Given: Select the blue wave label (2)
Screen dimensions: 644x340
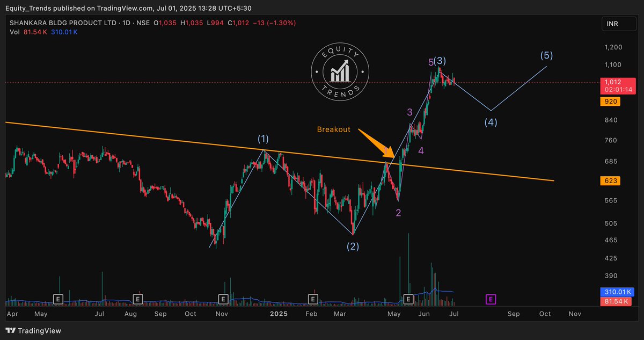Looking at the screenshot, I should point(353,247).
